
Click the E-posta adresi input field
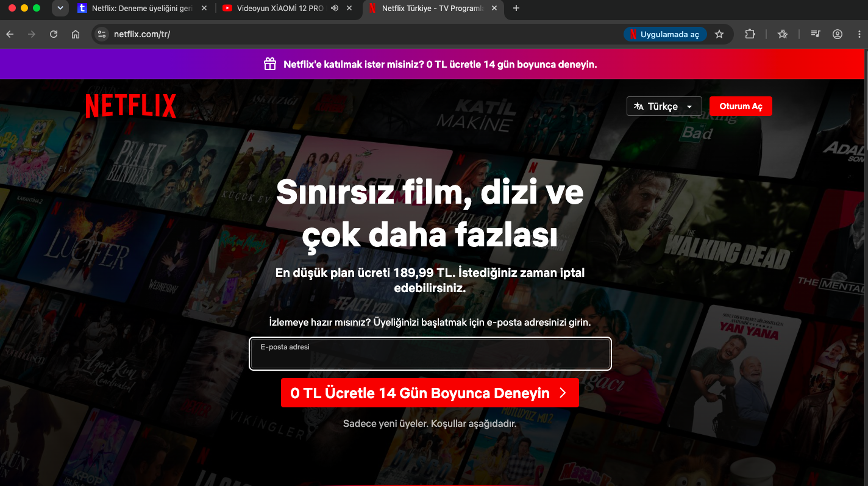[x=430, y=354]
